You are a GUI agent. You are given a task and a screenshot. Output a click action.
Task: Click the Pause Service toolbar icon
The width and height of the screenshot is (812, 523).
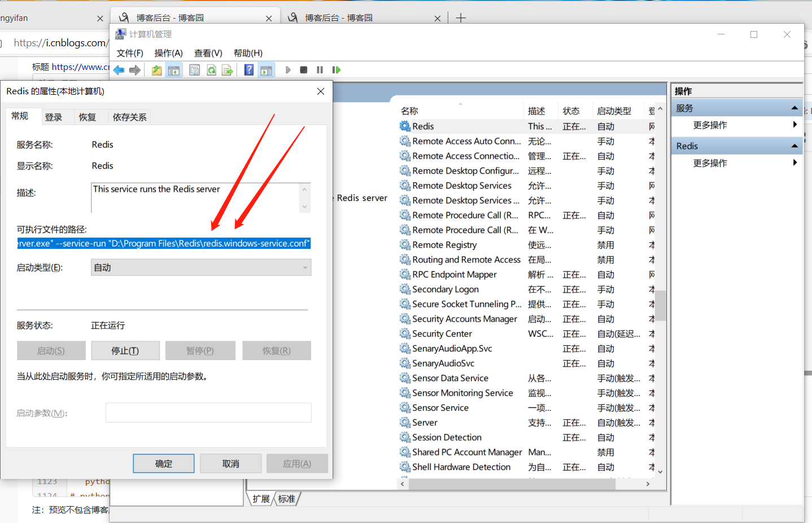coord(320,70)
